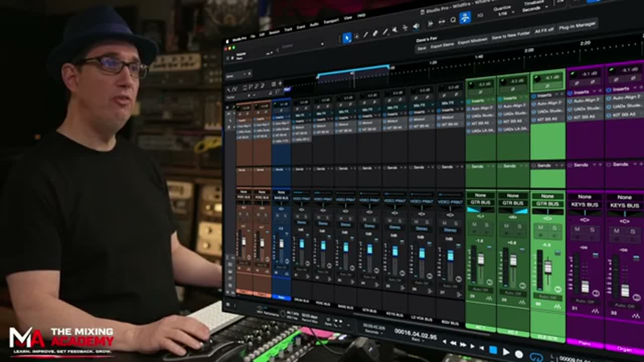This screenshot has height=362, width=644.
Task: Open the Piano channel editor icon
Action: pyautogui.click(x=596, y=312)
